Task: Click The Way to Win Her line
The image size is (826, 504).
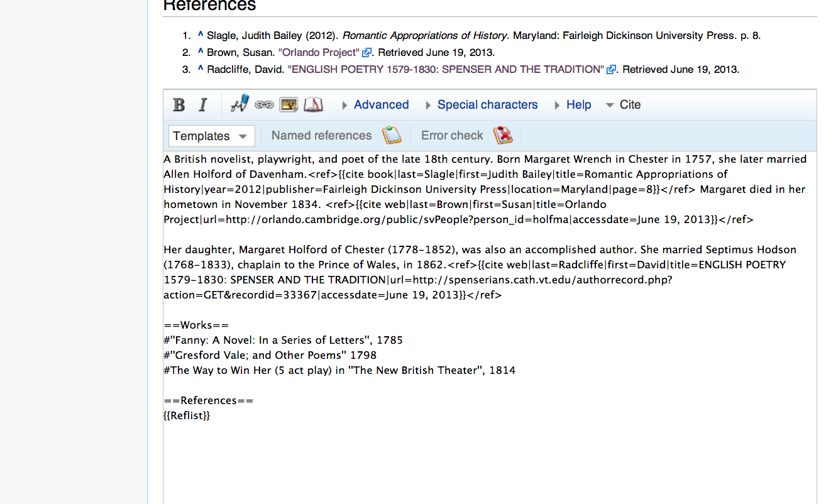Action: (339, 371)
